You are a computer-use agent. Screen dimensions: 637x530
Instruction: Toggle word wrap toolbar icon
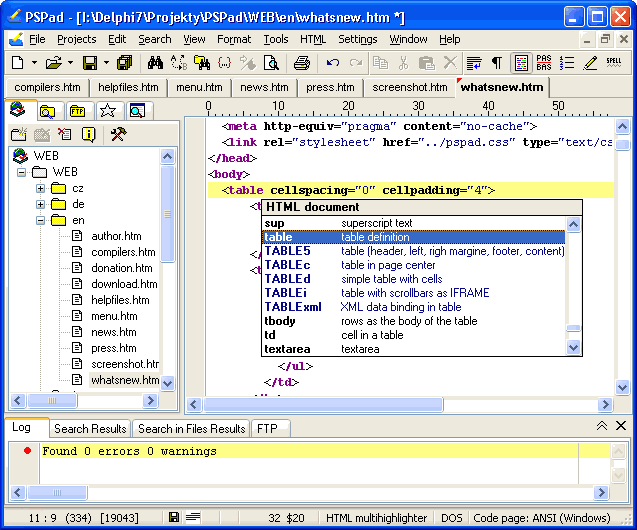[474, 63]
